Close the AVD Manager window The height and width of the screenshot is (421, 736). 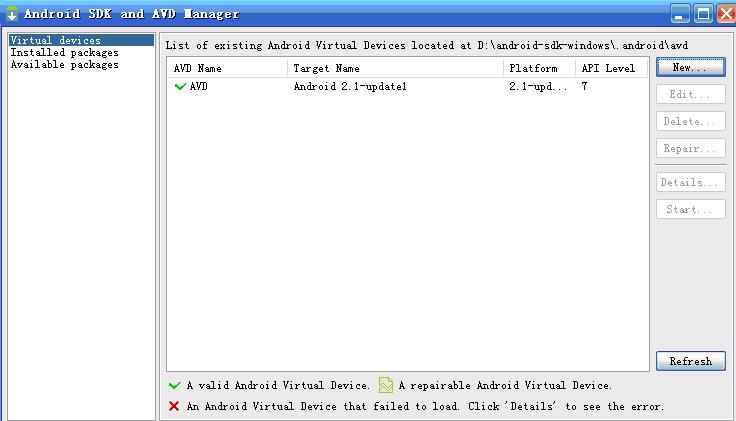726,14
